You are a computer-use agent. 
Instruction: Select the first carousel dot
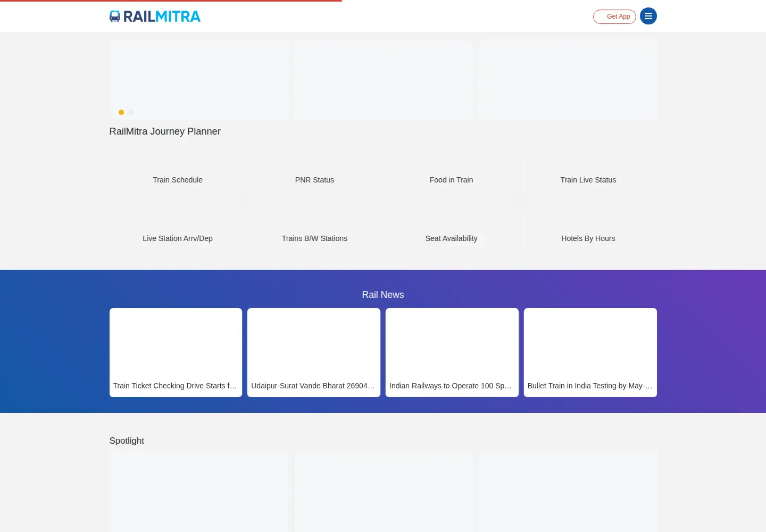pyautogui.click(x=121, y=112)
